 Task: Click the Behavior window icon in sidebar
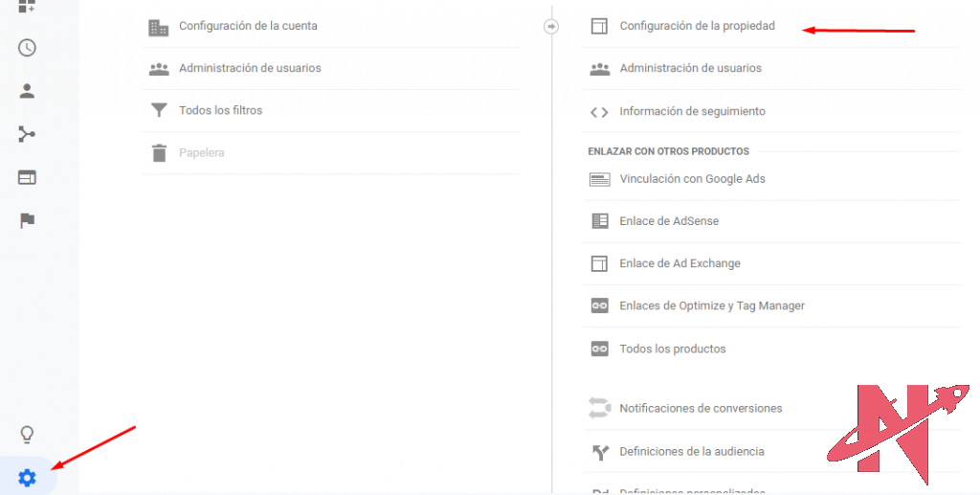27,177
